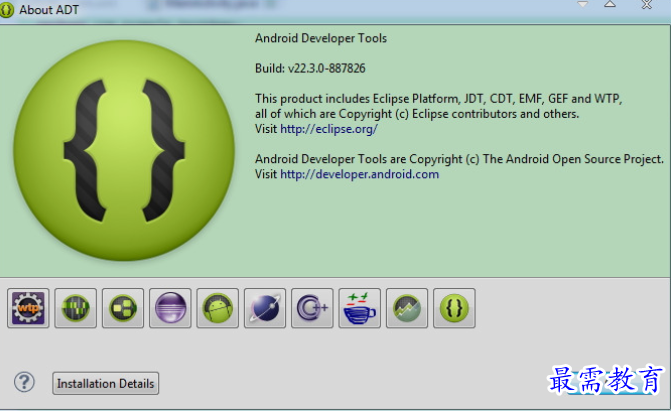
Task: Click the Installation Details button
Action: tap(106, 383)
